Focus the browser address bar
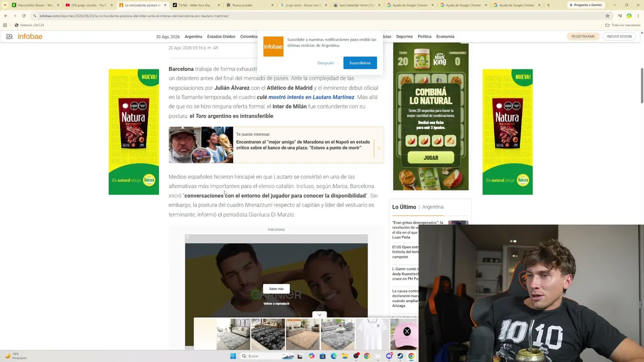Screen dimensions: 644x362 317,16
